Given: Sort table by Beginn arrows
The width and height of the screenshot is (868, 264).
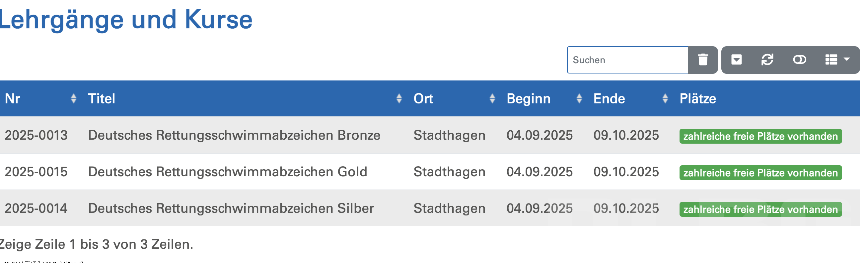Looking at the screenshot, I should point(579,98).
